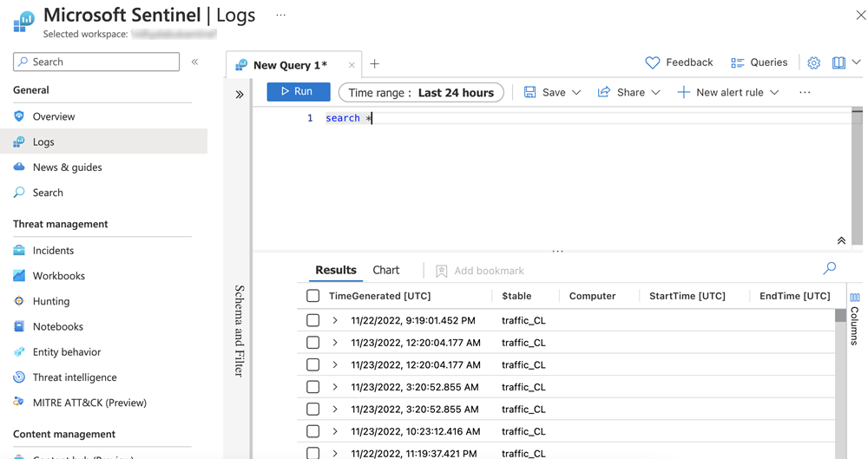Expand the 9:19:01.452 PM result row
Viewport: 868px width, 459px height.
pyautogui.click(x=335, y=320)
